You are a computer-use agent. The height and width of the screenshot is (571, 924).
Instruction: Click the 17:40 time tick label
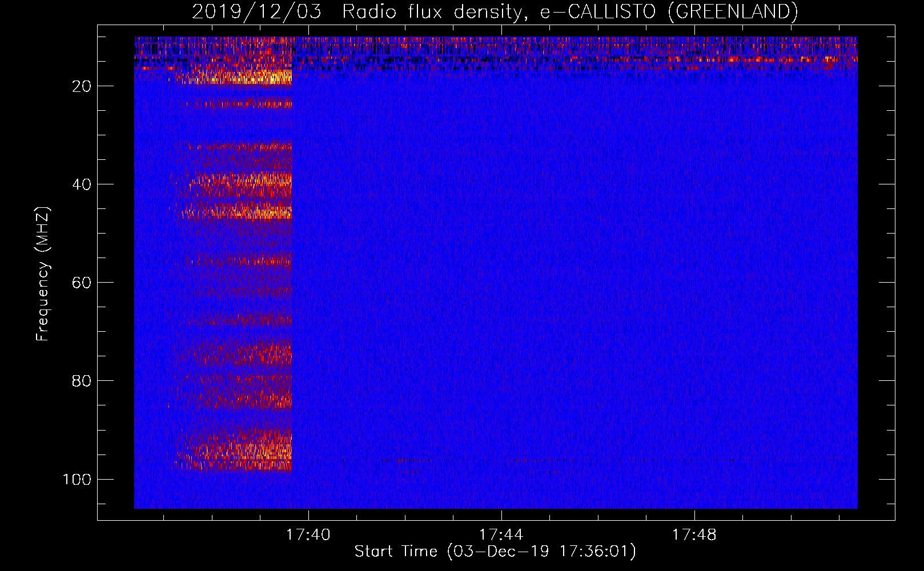[308, 535]
